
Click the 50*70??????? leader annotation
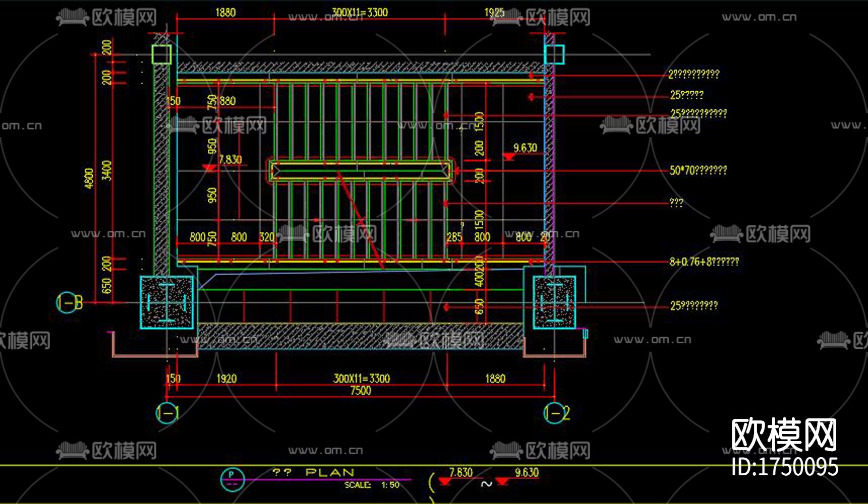pos(698,170)
